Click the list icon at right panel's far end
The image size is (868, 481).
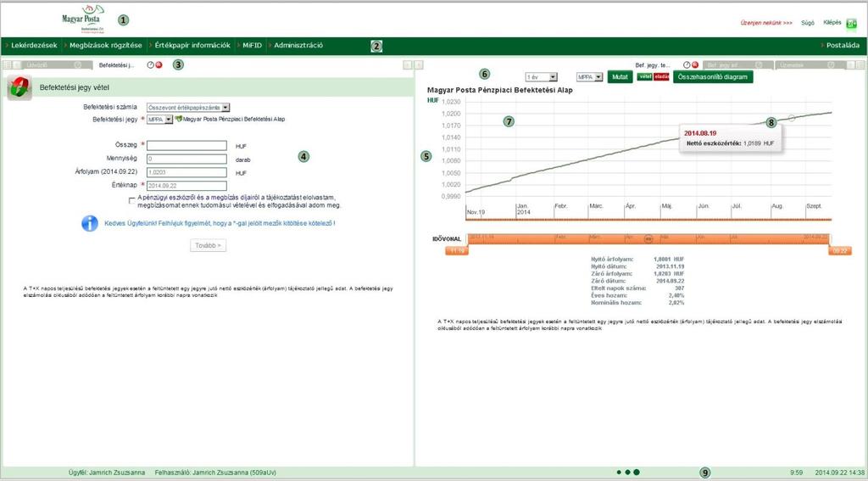coord(860,64)
